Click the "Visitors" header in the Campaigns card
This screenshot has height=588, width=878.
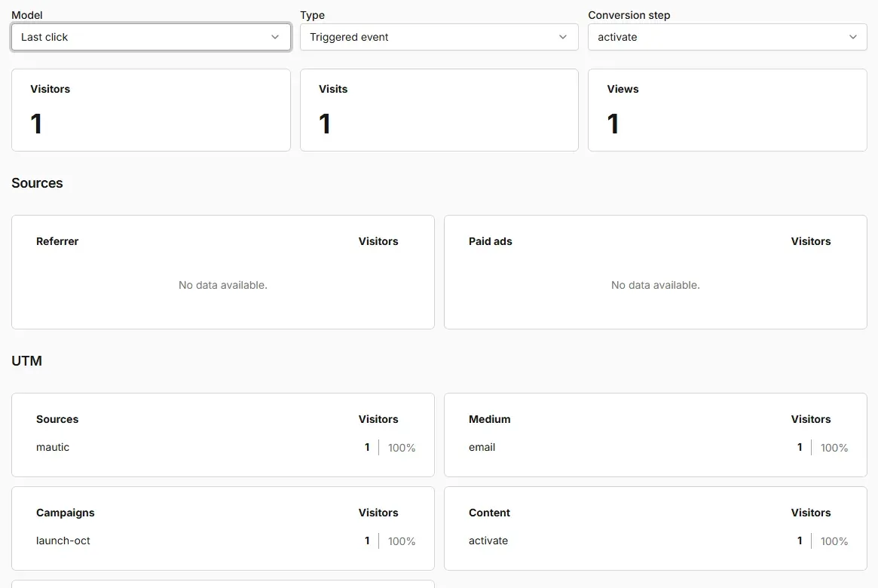pyautogui.click(x=378, y=513)
